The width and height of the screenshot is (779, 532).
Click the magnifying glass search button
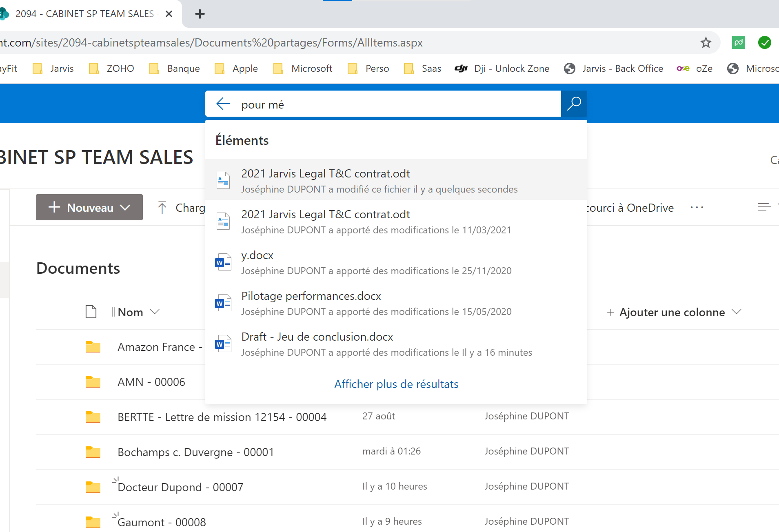click(x=574, y=104)
